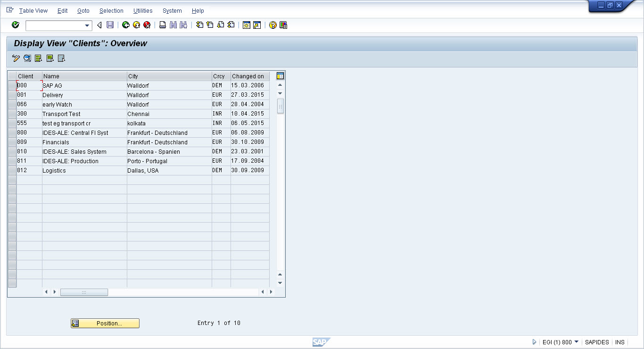The image size is (644, 349).
Task: Collapse command field with triangle arrow
Action: tap(99, 25)
